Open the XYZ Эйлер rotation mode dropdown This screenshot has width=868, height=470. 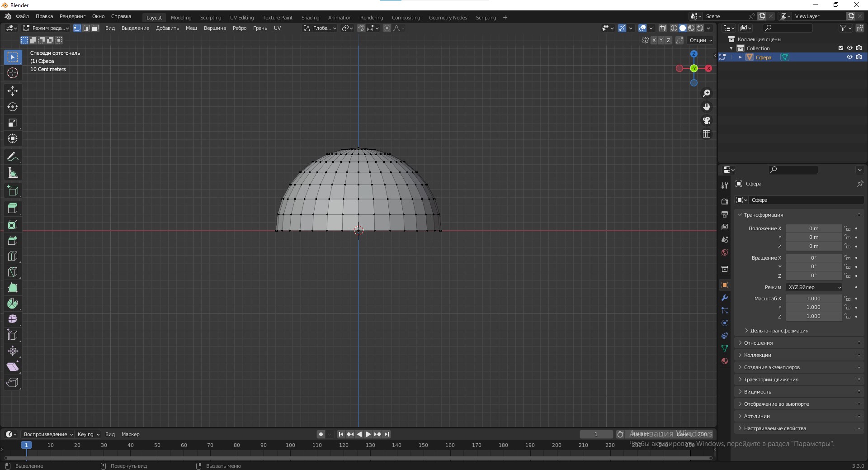(814, 287)
